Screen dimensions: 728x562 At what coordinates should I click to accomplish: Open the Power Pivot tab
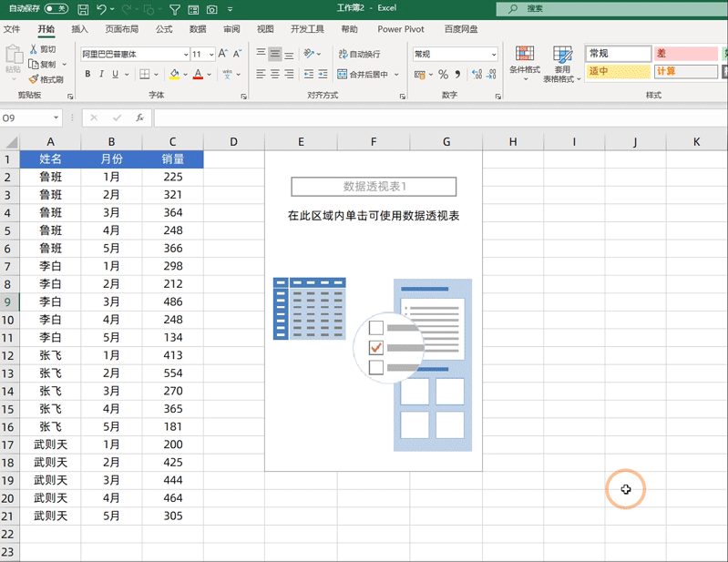(x=401, y=29)
